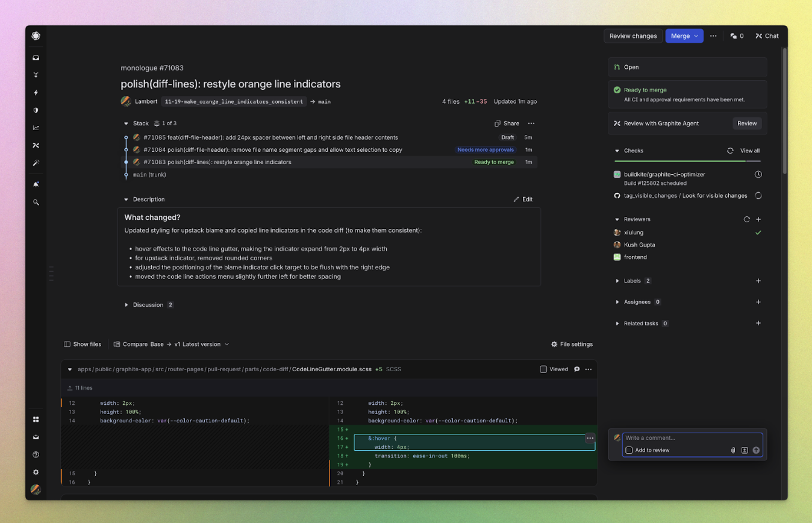Open the Merge dropdown arrow
Image resolution: width=812 pixels, height=523 pixels.
click(x=696, y=36)
